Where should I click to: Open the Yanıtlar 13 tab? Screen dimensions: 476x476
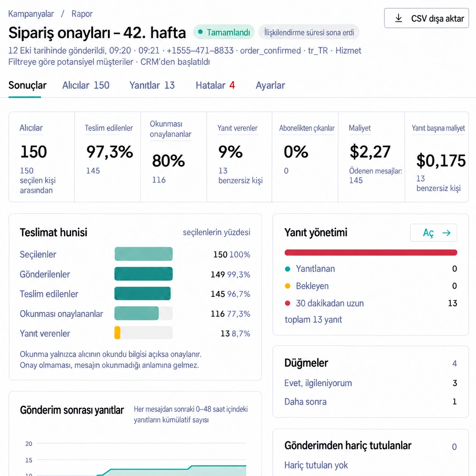pyautogui.click(x=152, y=85)
